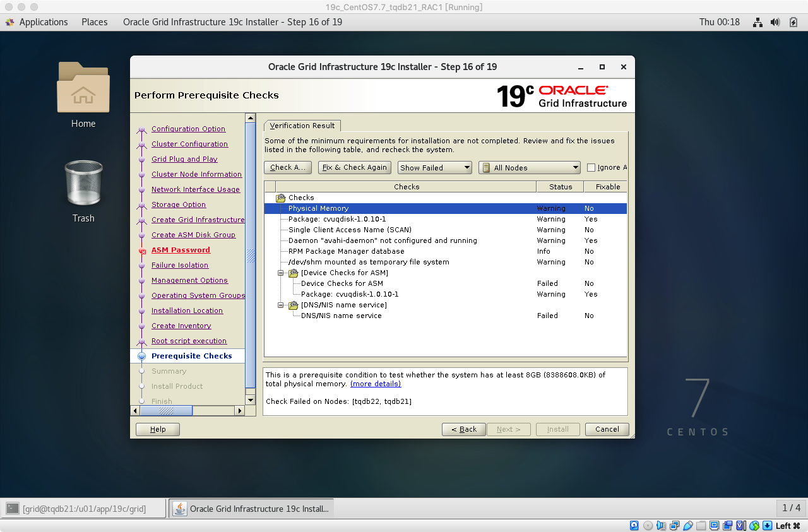This screenshot has height=532, width=808.
Task: Click the Java installer icon in taskbar
Action: pos(180,508)
